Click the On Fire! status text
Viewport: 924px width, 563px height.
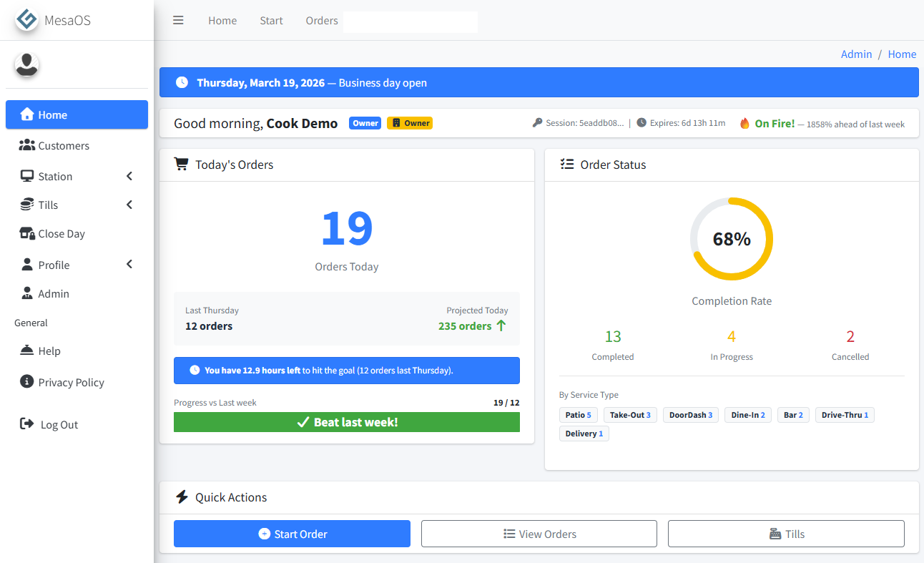(x=775, y=123)
